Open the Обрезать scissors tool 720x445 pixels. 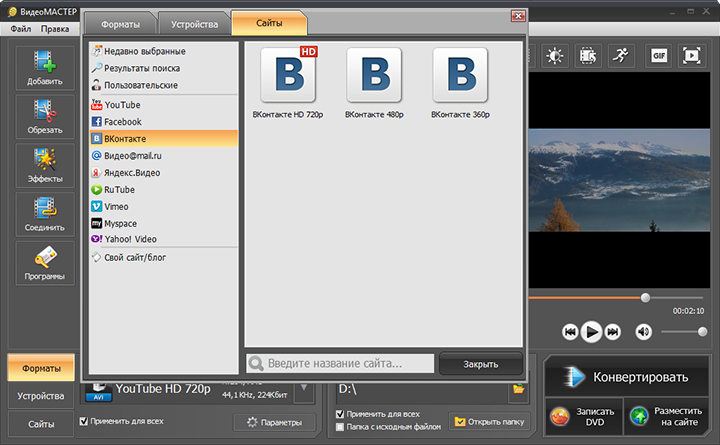(x=45, y=116)
